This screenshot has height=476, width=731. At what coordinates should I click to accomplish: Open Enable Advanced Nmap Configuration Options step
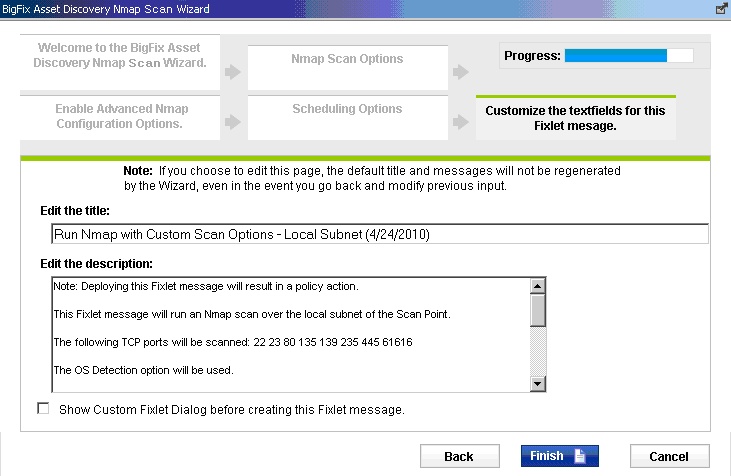[x=120, y=116]
